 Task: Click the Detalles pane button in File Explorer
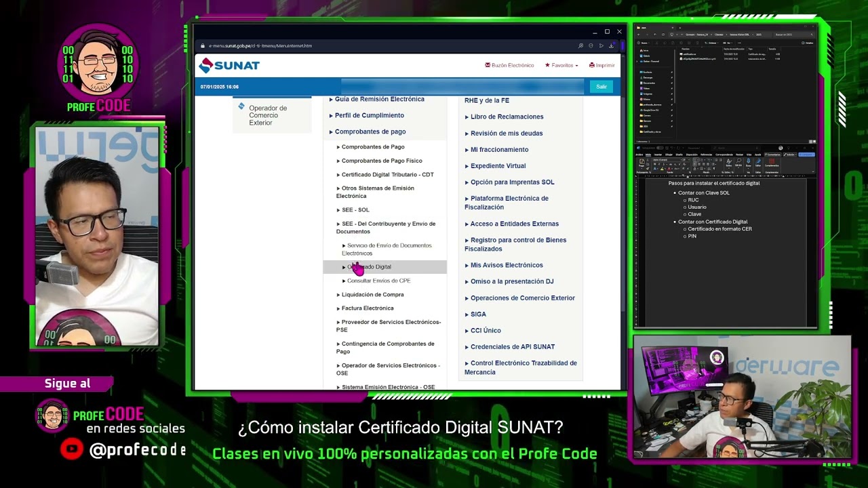(x=807, y=43)
